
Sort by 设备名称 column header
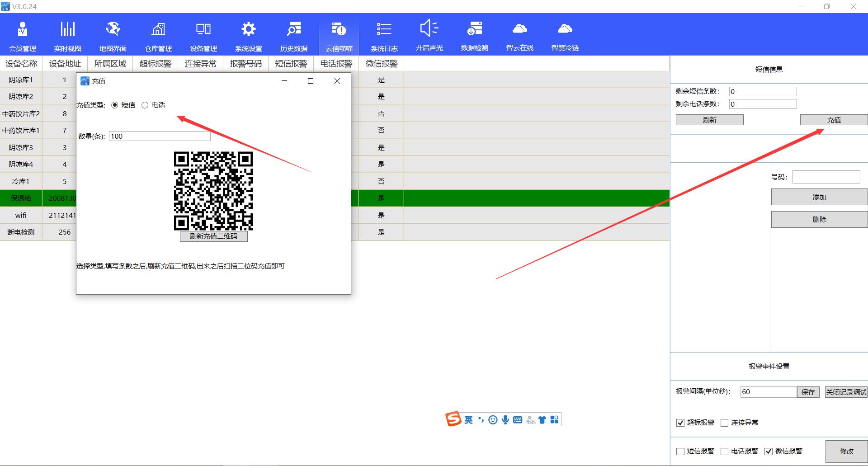(21, 64)
